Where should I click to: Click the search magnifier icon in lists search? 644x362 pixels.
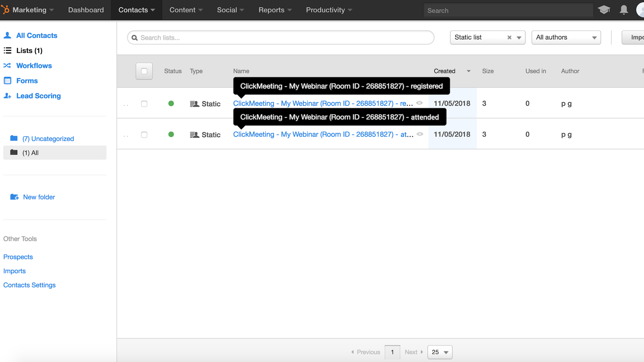135,38
